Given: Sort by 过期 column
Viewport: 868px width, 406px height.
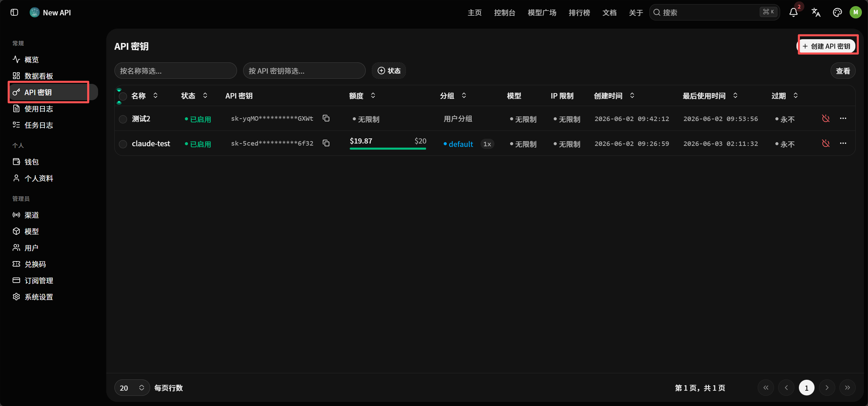Looking at the screenshot, I should [x=785, y=96].
